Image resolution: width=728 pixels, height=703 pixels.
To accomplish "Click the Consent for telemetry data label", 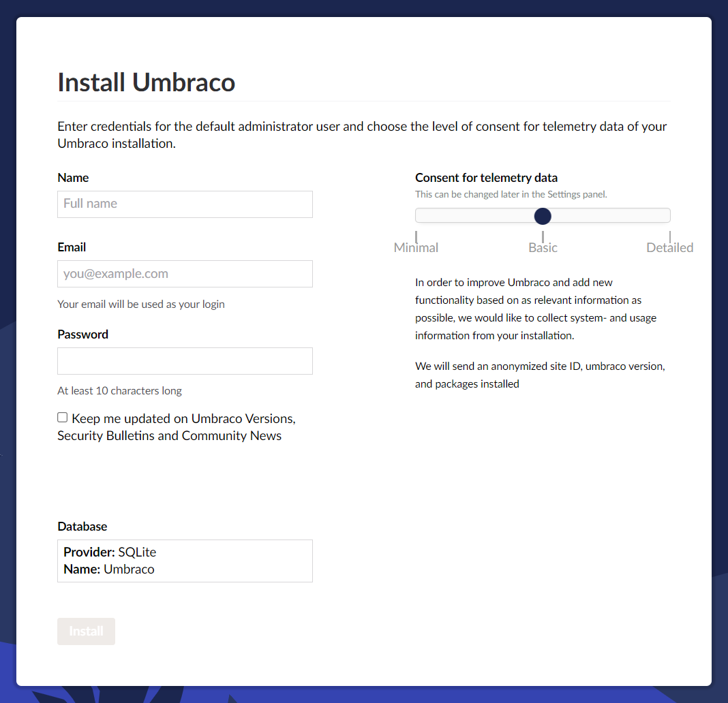I will pos(486,178).
